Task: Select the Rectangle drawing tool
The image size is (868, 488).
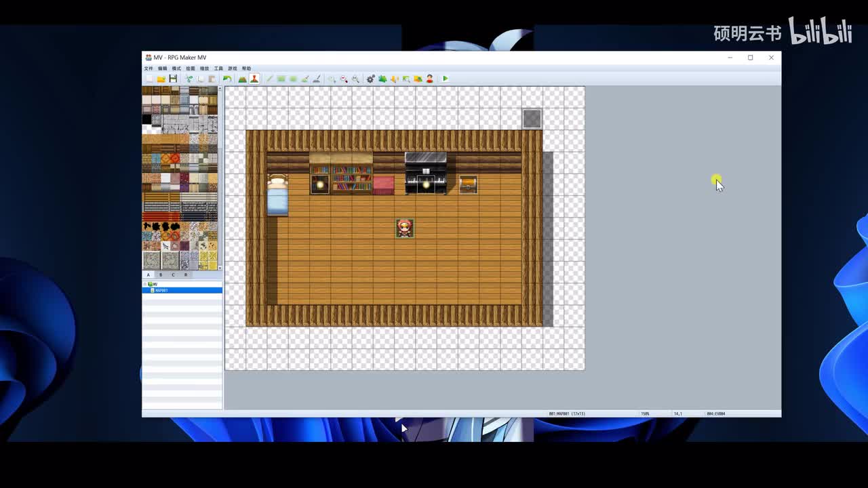Action: (281, 79)
